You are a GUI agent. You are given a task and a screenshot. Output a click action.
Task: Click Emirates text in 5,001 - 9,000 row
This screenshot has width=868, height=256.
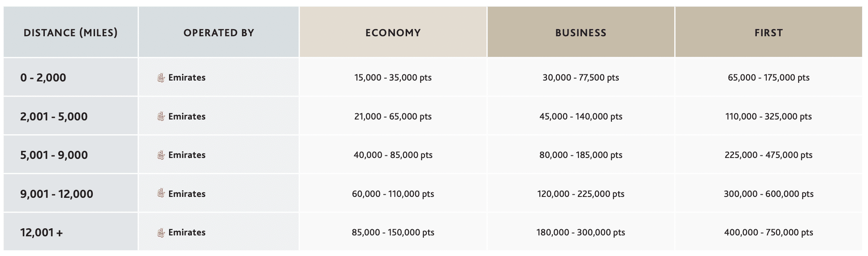coord(187,155)
